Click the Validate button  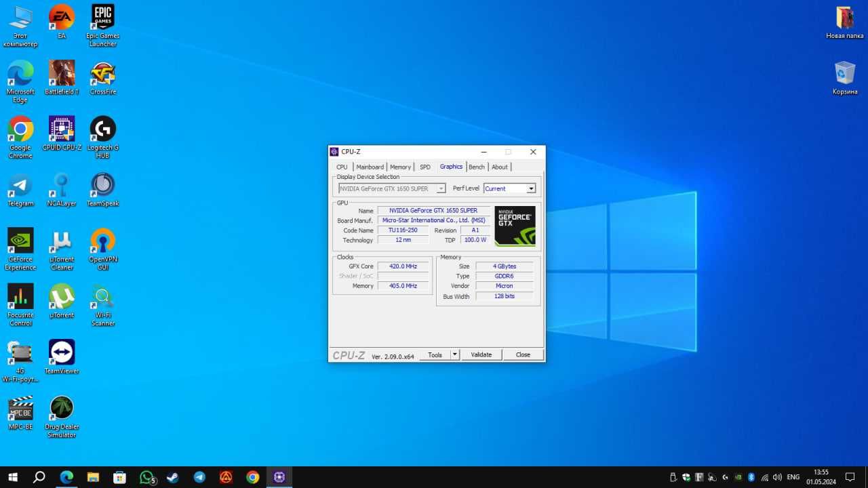point(481,354)
